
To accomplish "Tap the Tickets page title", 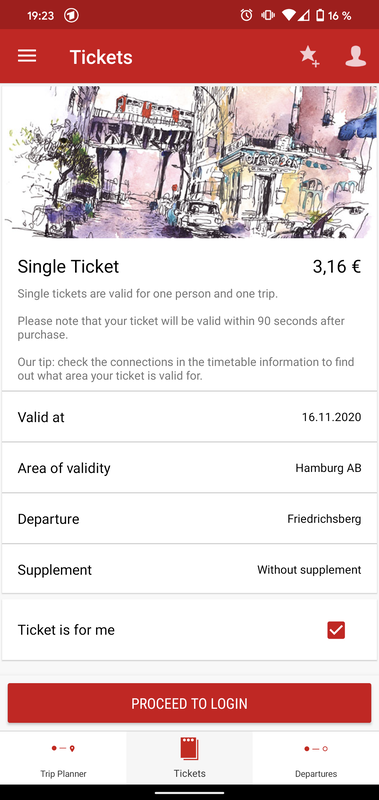I will point(101,57).
